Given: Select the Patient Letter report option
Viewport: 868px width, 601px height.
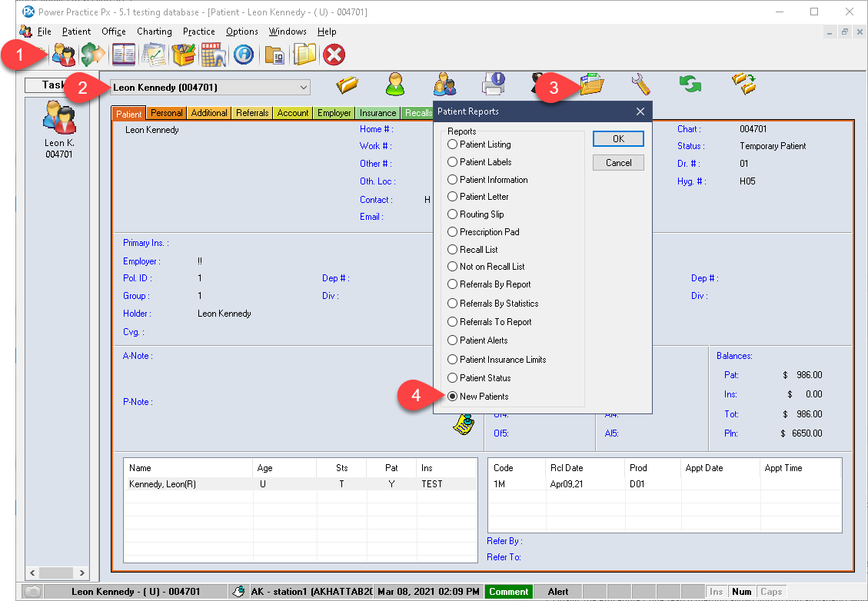Looking at the screenshot, I should [x=478, y=197].
